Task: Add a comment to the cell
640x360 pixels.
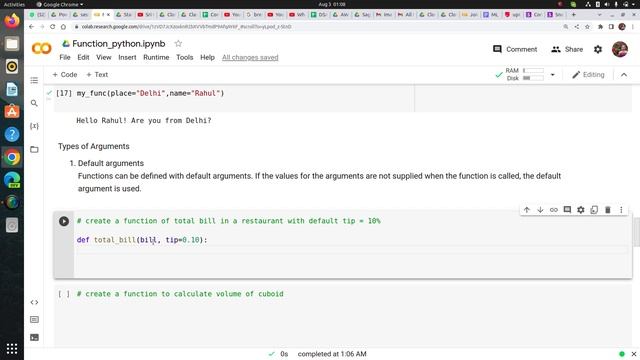Action: click(567, 210)
